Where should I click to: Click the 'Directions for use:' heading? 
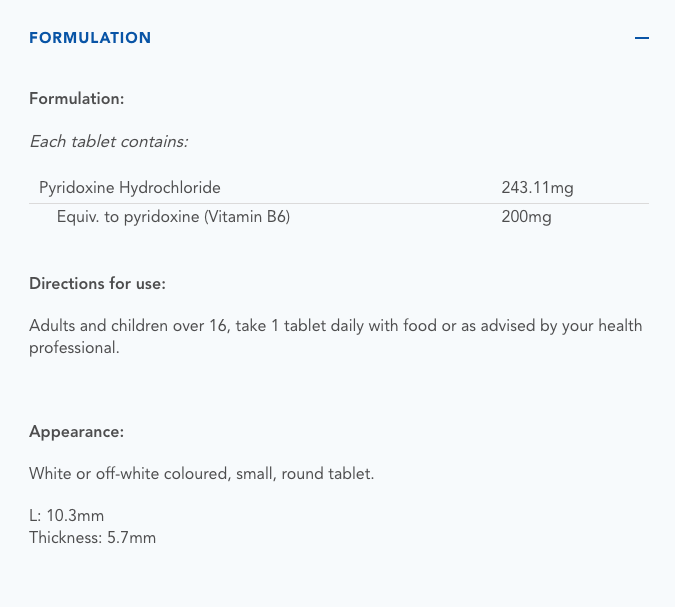(97, 284)
